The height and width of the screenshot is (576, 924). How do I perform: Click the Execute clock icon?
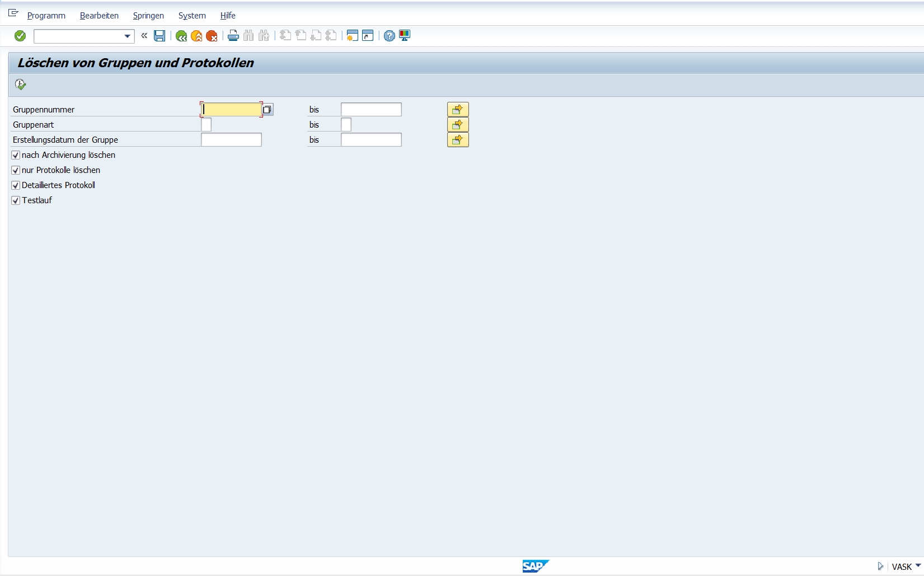point(21,85)
